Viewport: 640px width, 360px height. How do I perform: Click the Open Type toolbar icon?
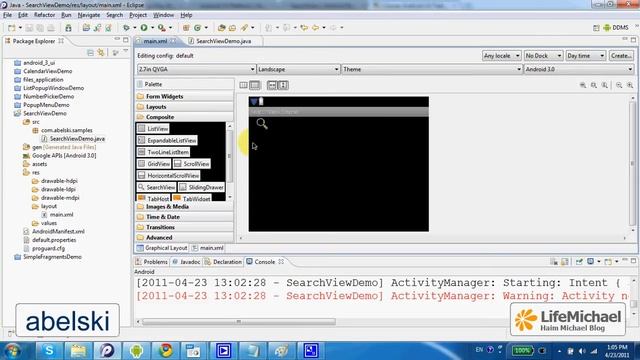tap(222, 28)
